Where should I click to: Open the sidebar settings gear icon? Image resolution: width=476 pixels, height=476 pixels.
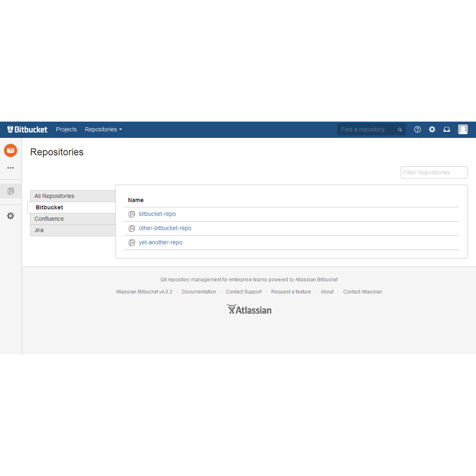(x=10, y=216)
